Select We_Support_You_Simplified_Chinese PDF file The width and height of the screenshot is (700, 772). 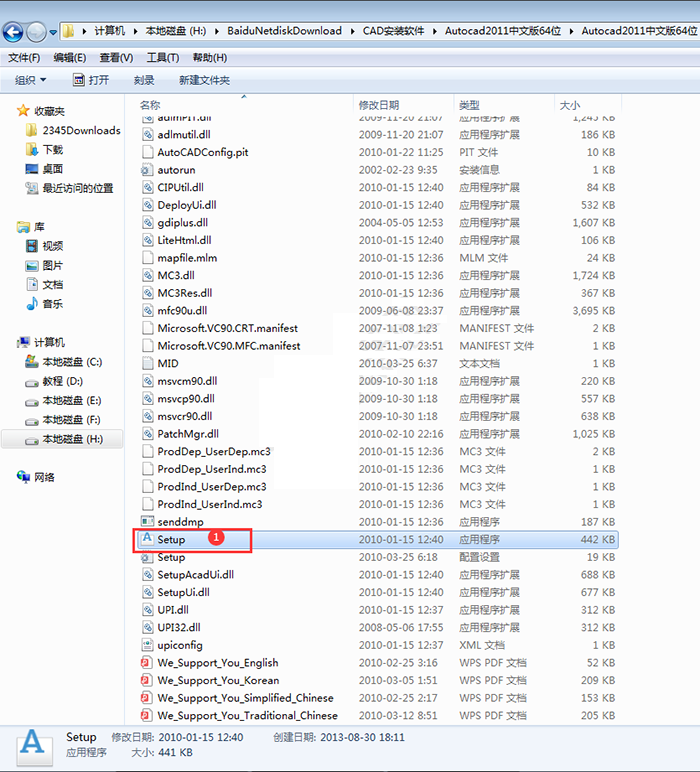click(237, 698)
